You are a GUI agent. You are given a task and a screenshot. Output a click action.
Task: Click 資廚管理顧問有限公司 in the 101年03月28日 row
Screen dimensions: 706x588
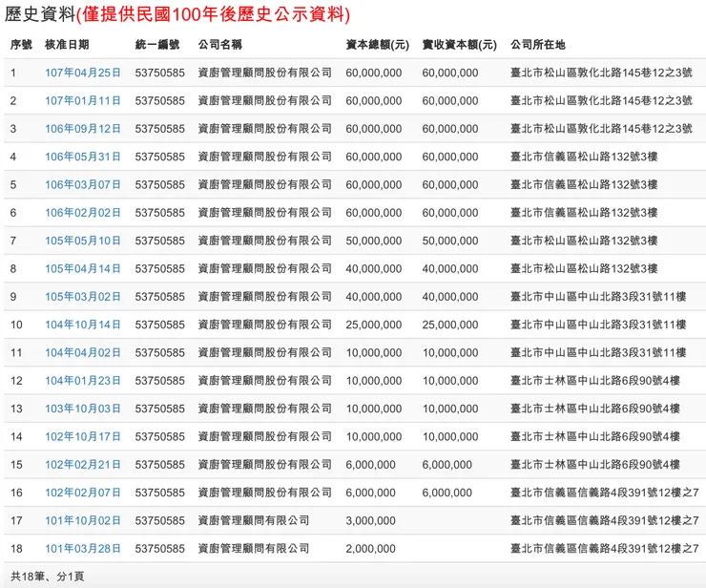tap(254, 548)
